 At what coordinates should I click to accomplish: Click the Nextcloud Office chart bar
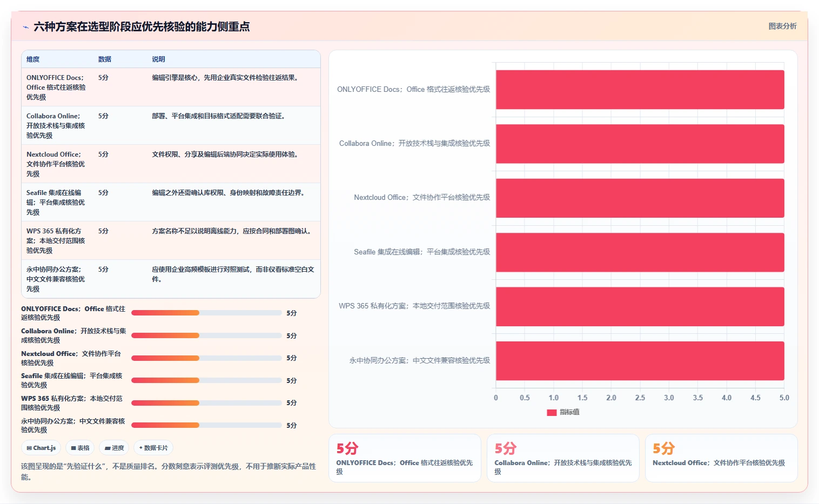tap(640, 198)
